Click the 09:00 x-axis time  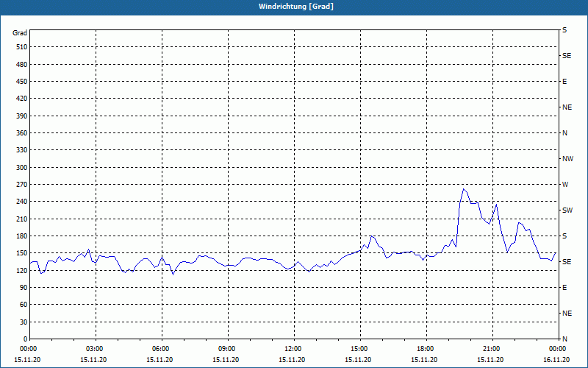(228, 349)
